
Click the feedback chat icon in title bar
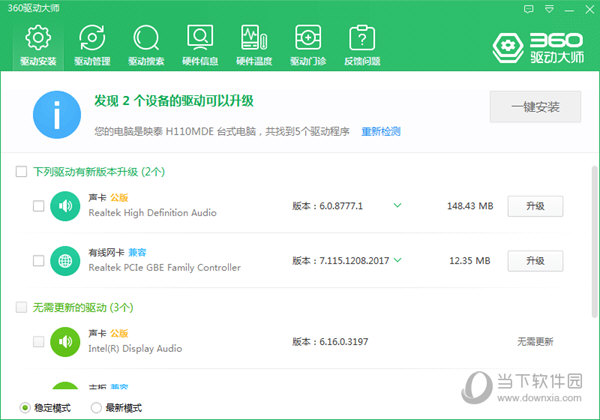(528, 9)
